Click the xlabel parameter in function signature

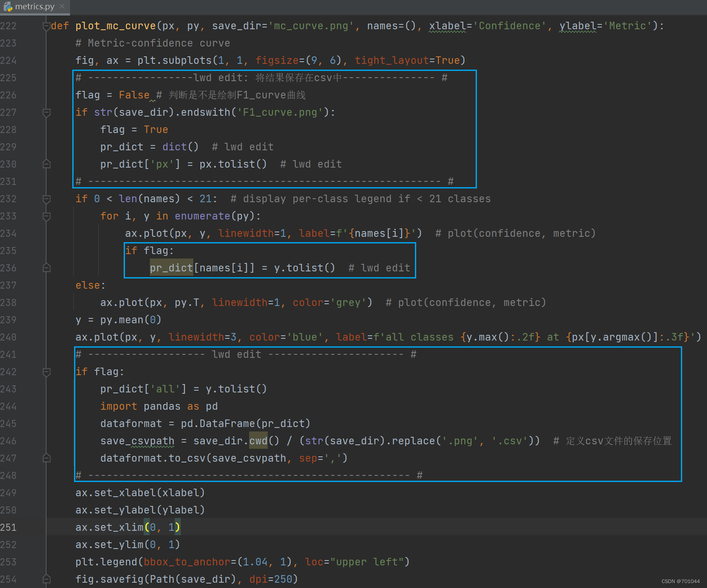pos(447,26)
